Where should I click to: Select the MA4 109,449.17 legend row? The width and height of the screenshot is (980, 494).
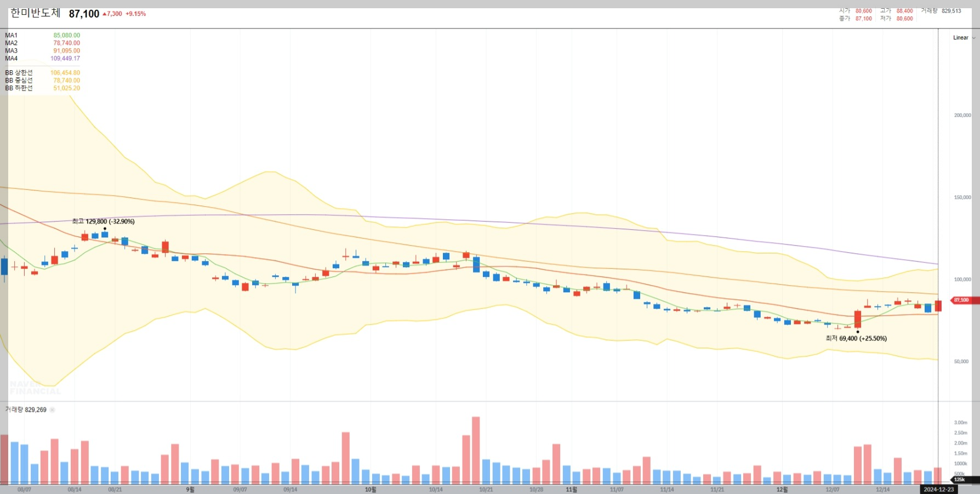coord(42,58)
